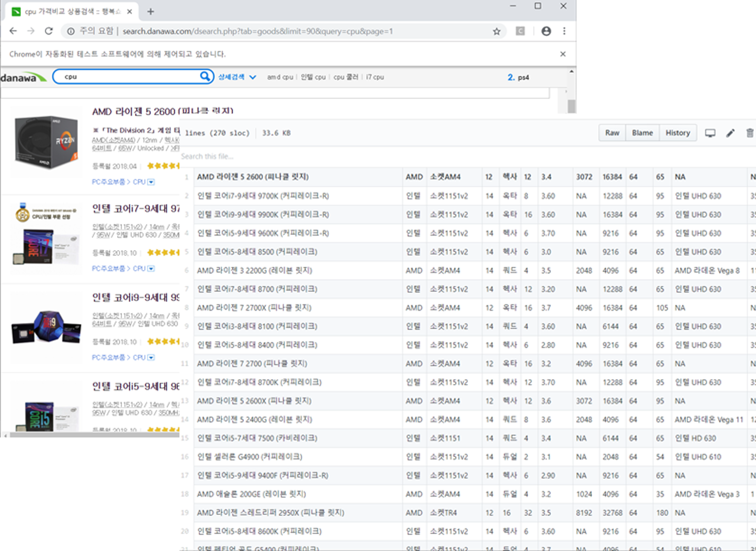Click the Core i9 product thumbnail
This screenshot has height=551, width=756.
(x=47, y=327)
